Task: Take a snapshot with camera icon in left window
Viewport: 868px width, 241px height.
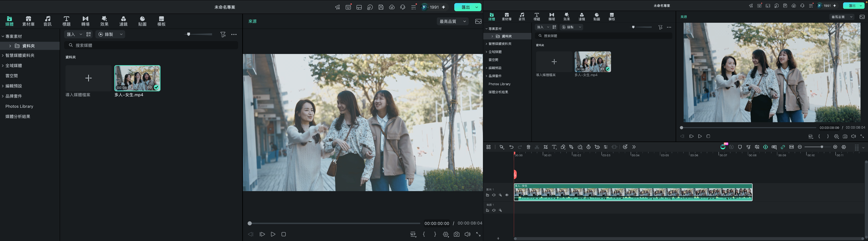Action: pos(457,234)
